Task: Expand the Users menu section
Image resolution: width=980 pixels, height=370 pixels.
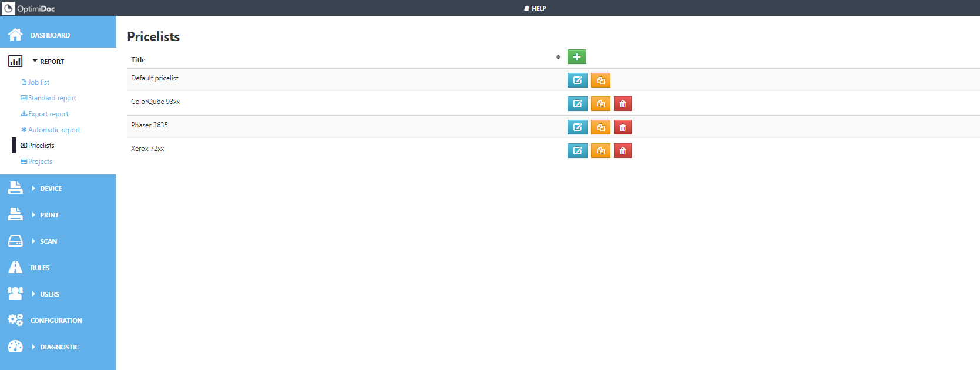Action: click(49, 294)
